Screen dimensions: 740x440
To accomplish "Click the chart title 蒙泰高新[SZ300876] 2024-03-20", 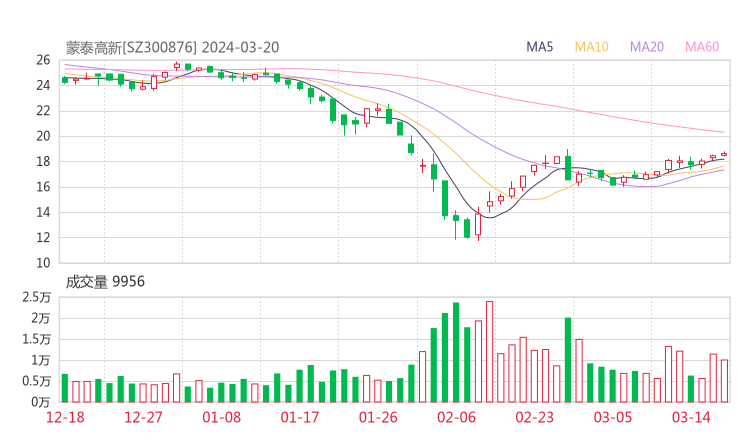I will point(172,47).
